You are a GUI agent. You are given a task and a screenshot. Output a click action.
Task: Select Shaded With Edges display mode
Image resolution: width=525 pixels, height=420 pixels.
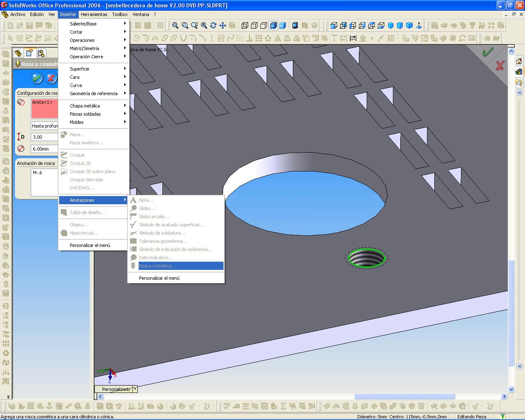coord(273,25)
